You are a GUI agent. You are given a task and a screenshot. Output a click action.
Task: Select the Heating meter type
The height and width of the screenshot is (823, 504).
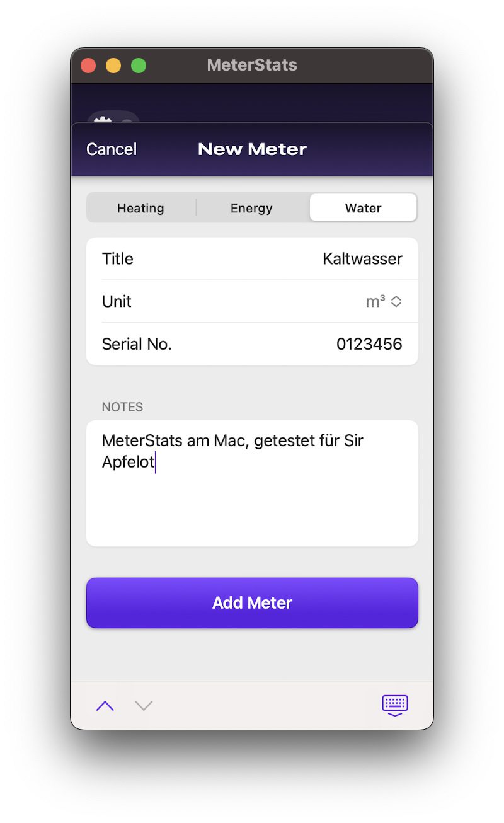(x=140, y=208)
